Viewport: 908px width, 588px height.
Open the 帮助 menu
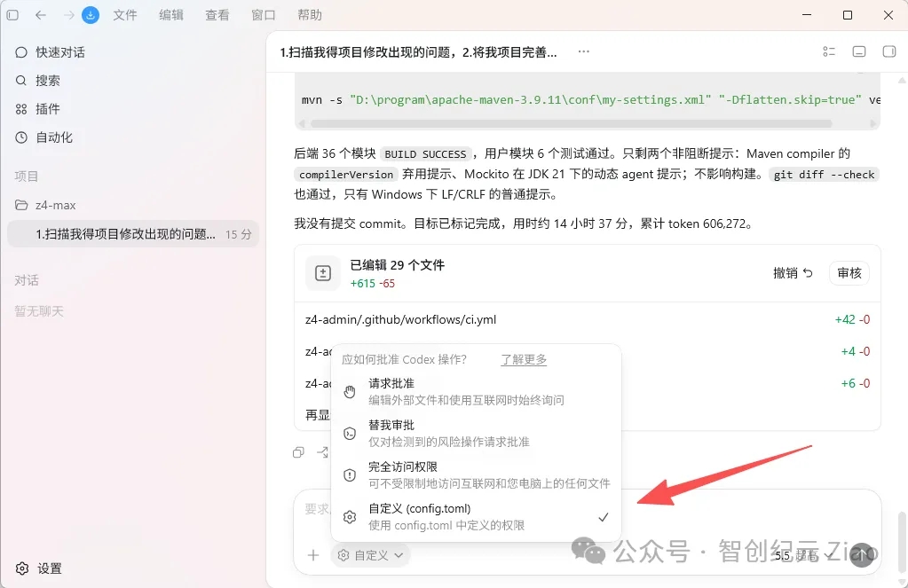click(x=310, y=15)
